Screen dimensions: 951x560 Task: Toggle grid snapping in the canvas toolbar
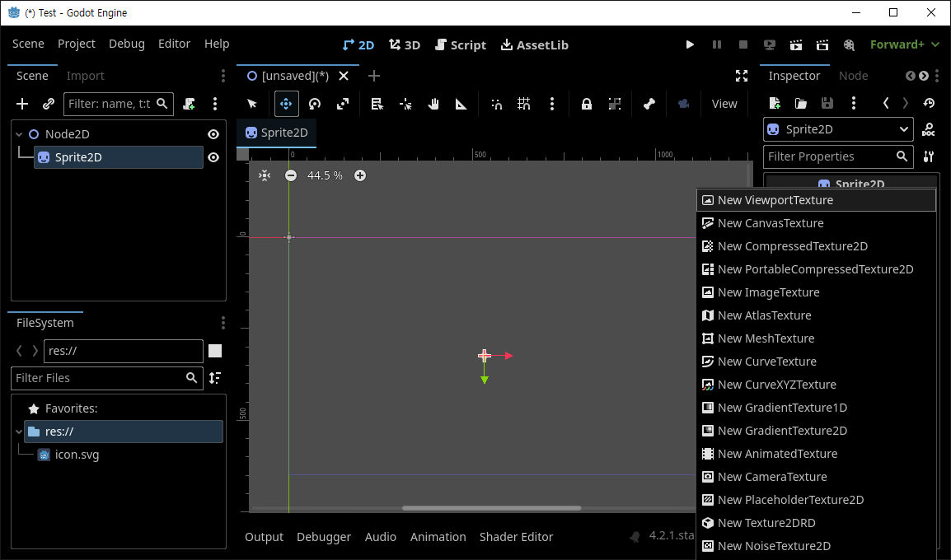(524, 104)
